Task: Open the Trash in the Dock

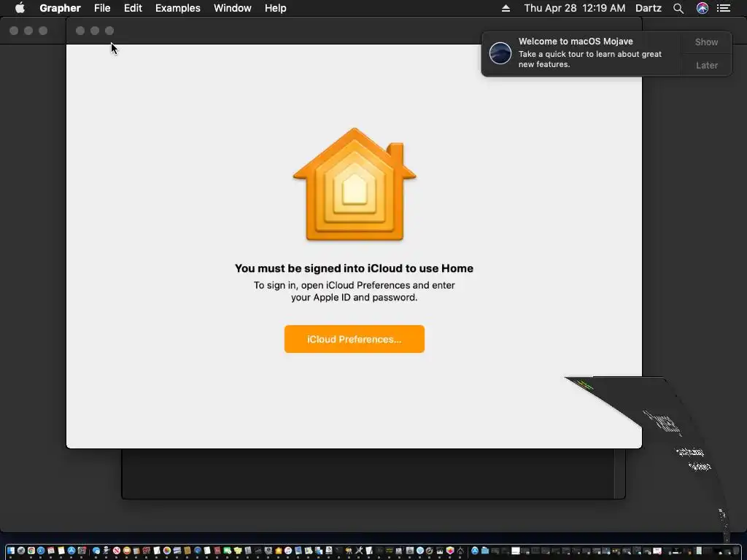Action: [735, 551]
